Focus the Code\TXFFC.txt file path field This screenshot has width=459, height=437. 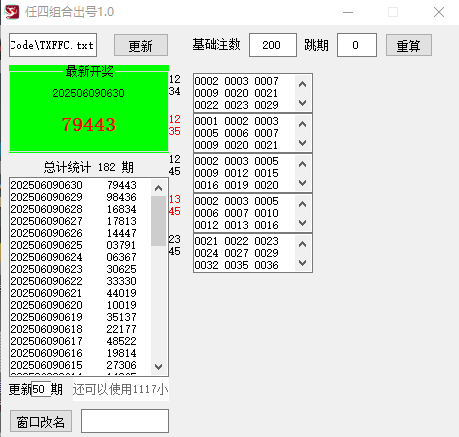pos(53,45)
